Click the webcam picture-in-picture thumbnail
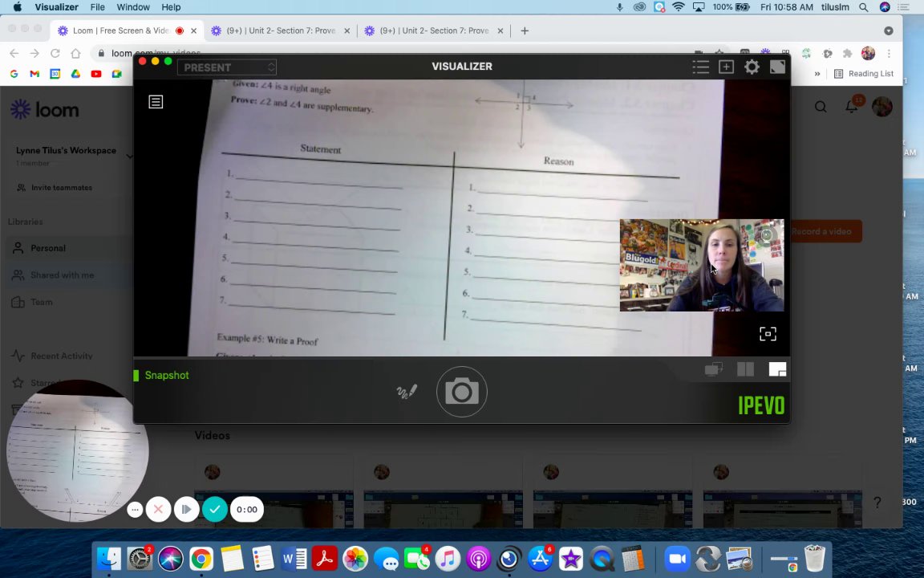This screenshot has height=578, width=924. pos(702,266)
